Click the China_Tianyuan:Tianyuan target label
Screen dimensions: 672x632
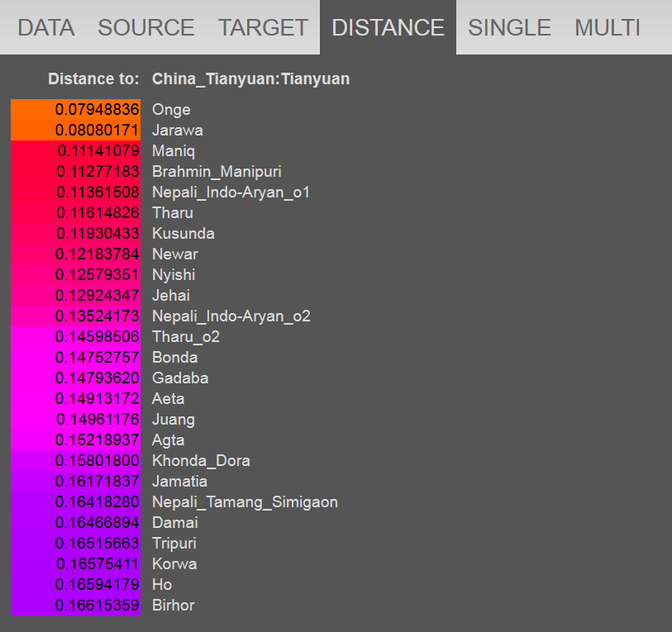click(x=250, y=78)
